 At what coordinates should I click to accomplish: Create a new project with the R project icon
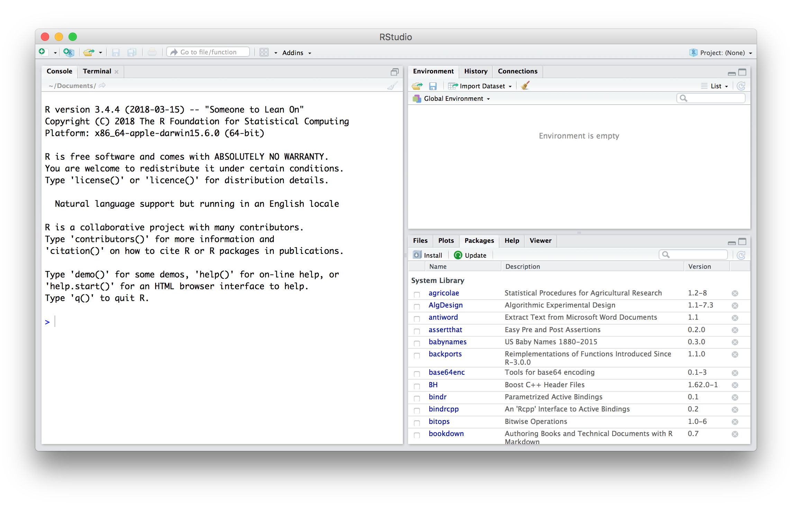tap(69, 52)
